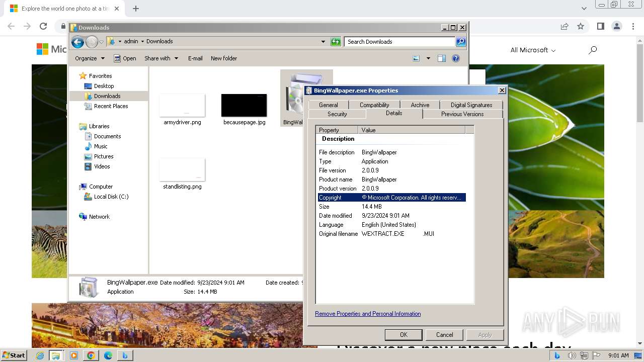Image resolution: width=644 pixels, height=362 pixels.
Task: Expand the view options dropdown arrow
Action: coord(428,58)
